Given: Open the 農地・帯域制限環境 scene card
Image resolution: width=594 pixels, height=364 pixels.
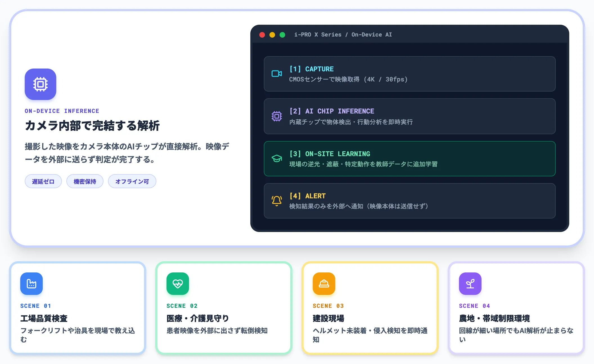Looking at the screenshot, I should pos(516,308).
